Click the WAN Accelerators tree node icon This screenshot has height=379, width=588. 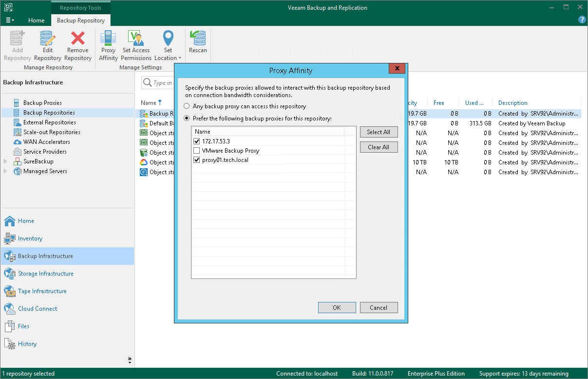pyautogui.click(x=18, y=142)
